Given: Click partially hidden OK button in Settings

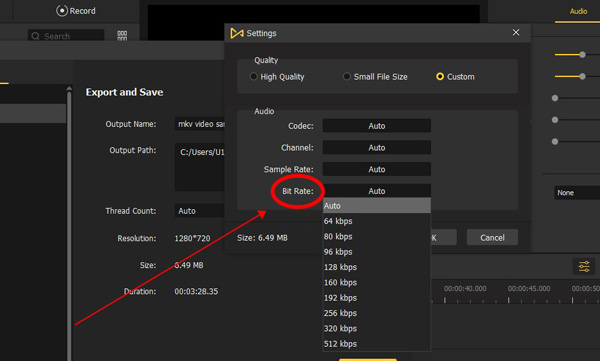Looking at the screenshot, I should coord(443,237).
